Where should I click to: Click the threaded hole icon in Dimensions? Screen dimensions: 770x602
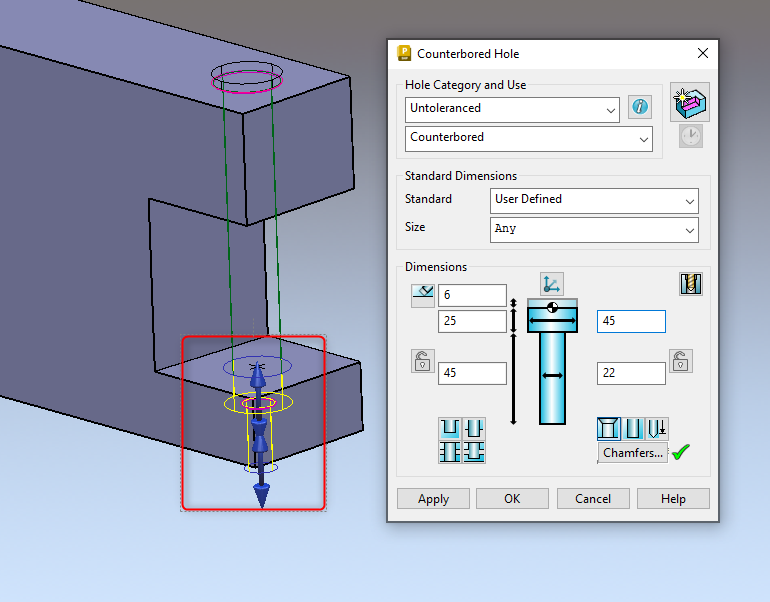(x=691, y=284)
